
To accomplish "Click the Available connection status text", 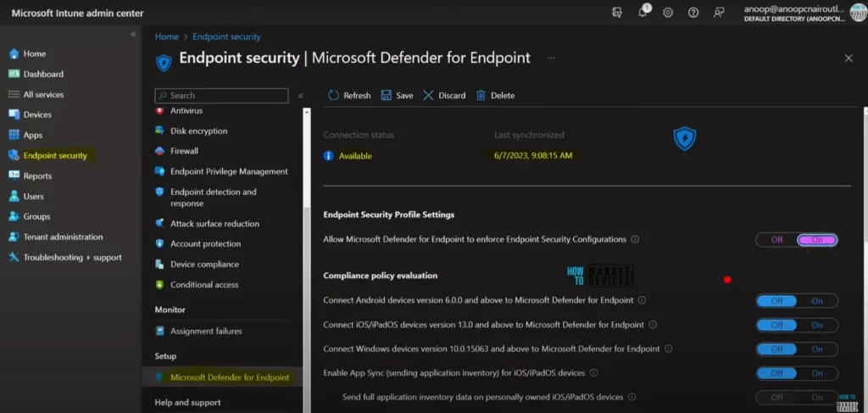I will pyautogui.click(x=355, y=156).
